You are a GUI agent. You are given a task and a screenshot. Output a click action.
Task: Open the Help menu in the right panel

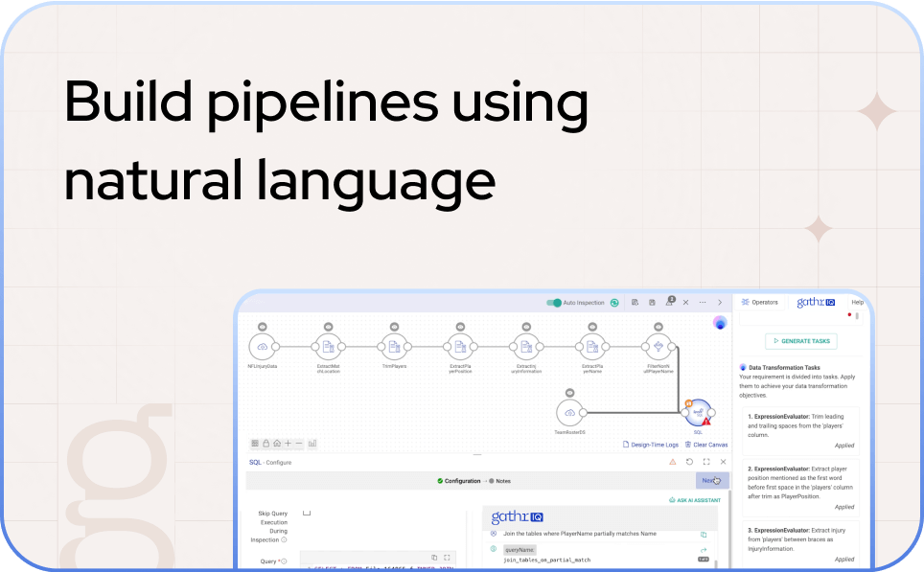[x=858, y=300]
